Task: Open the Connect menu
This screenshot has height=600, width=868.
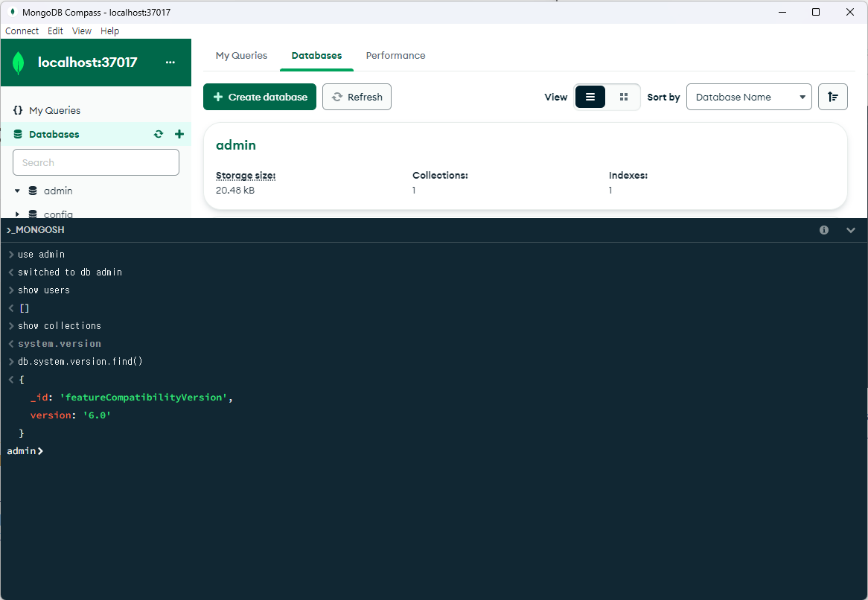Action: (x=22, y=31)
